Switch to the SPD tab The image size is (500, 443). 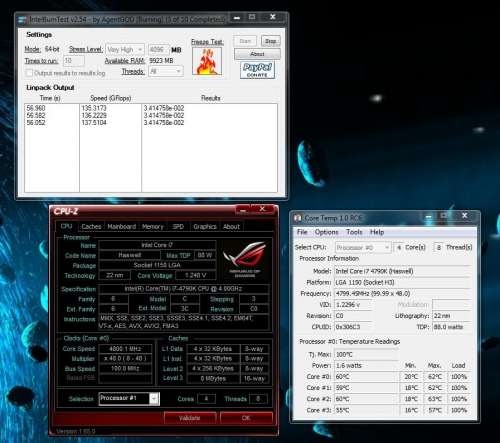(x=178, y=227)
